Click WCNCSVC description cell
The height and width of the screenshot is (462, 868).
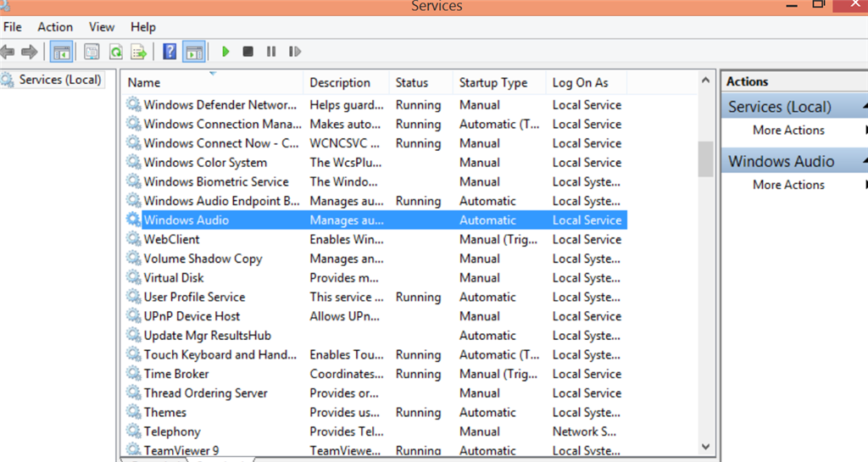[344, 143]
